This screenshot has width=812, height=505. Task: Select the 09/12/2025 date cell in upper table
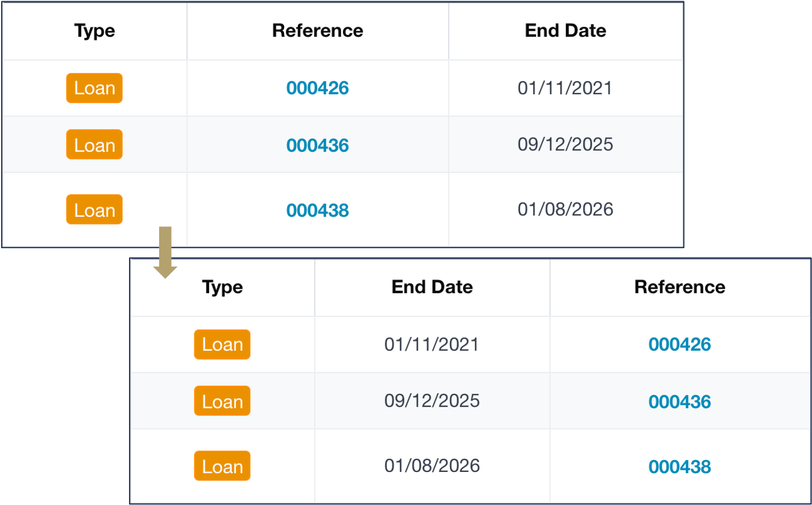[x=565, y=145]
